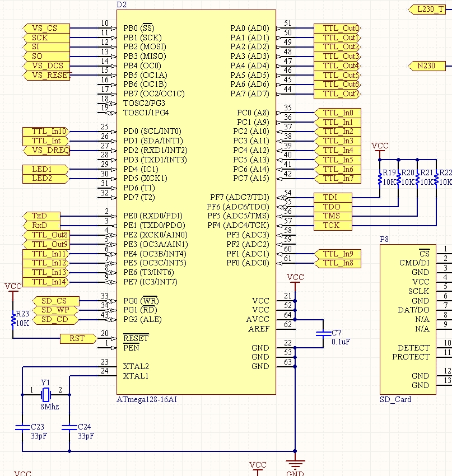Select capacitor C7 0.1uF
Screen dimensions: 452x476
323,334
